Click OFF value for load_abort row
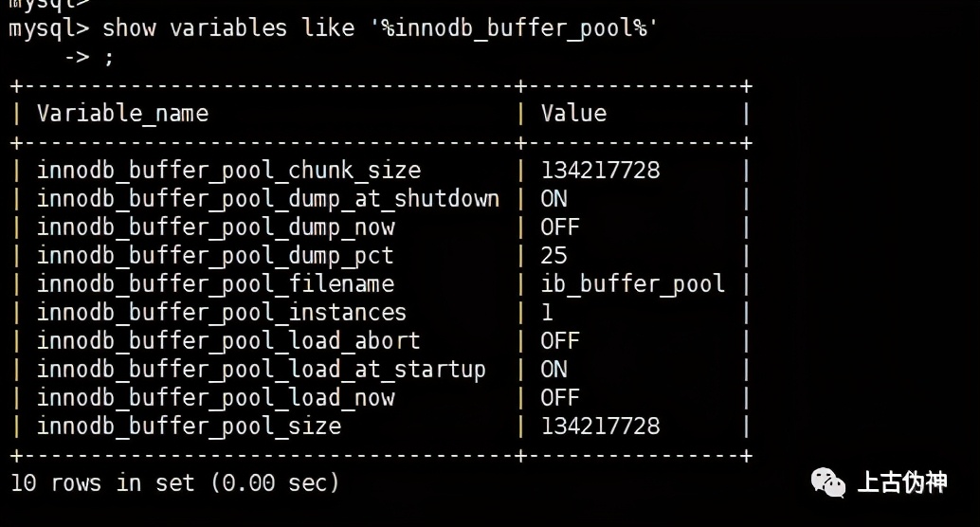The width and height of the screenshot is (980, 527). (560, 340)
